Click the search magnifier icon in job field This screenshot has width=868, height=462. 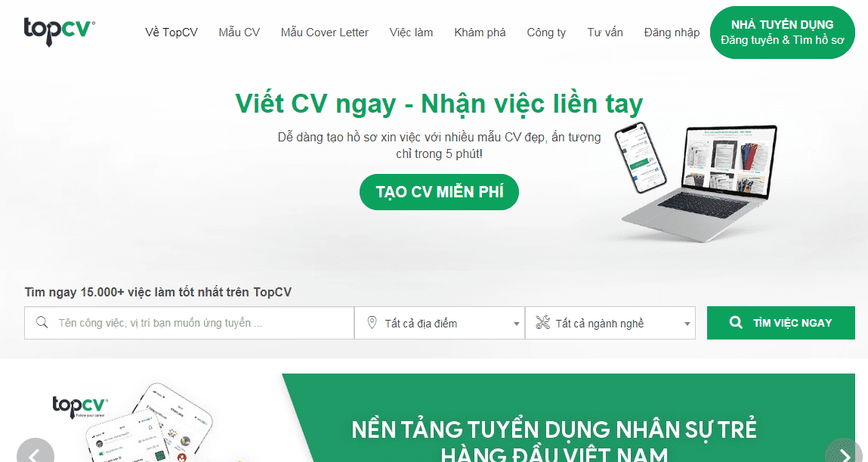(42, 322)
